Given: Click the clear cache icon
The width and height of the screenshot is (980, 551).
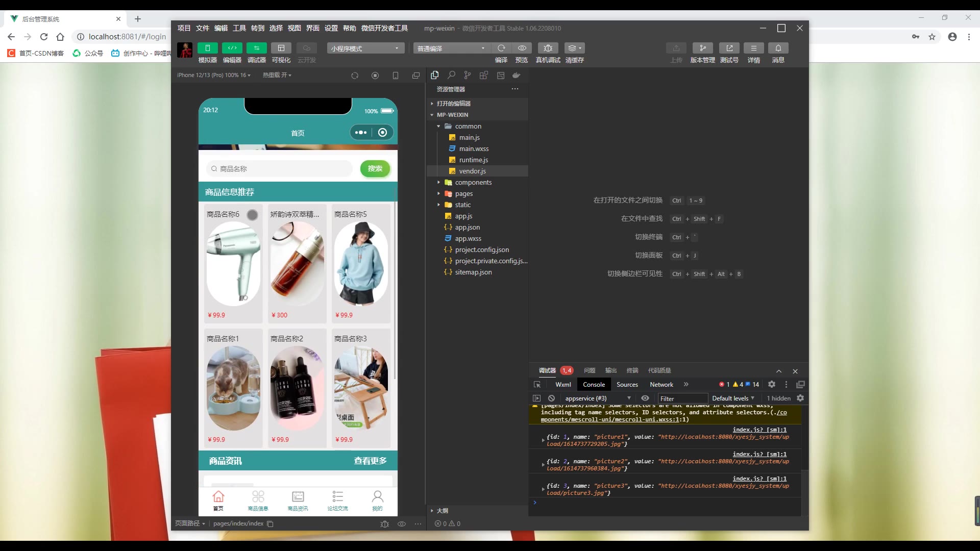Looking at the screenshot, I should (x=574, y=48).
